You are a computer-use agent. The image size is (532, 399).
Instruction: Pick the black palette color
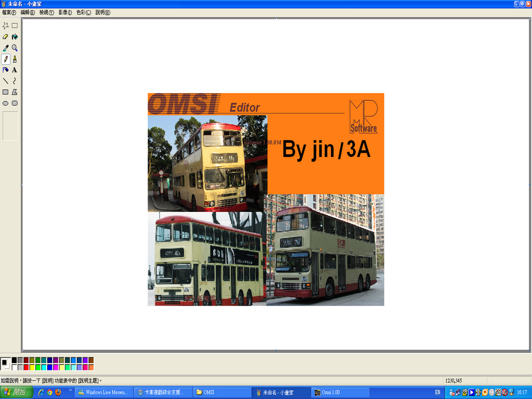(14, 361)
